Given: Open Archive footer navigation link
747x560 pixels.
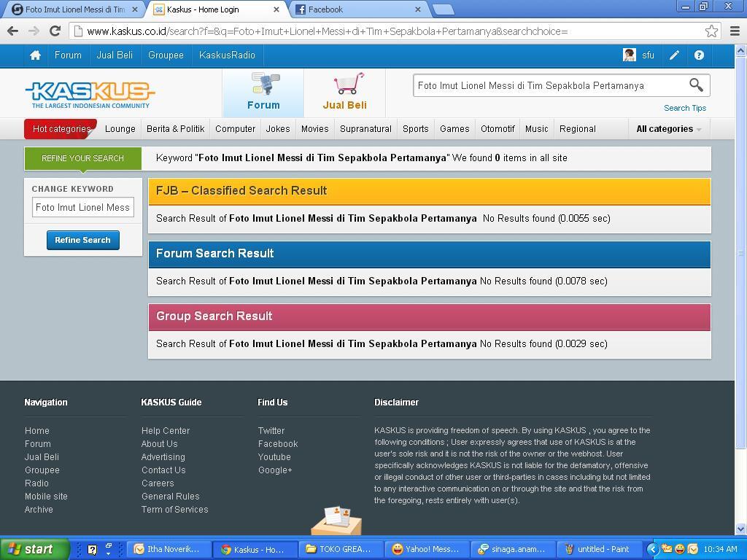Looking at the screenshot, I should 39,510.
